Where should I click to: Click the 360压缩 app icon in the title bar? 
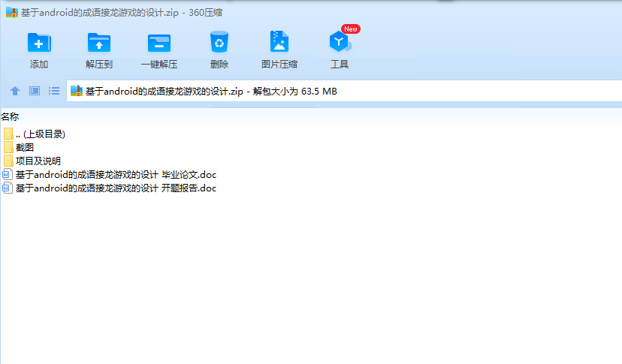point(12,12)
